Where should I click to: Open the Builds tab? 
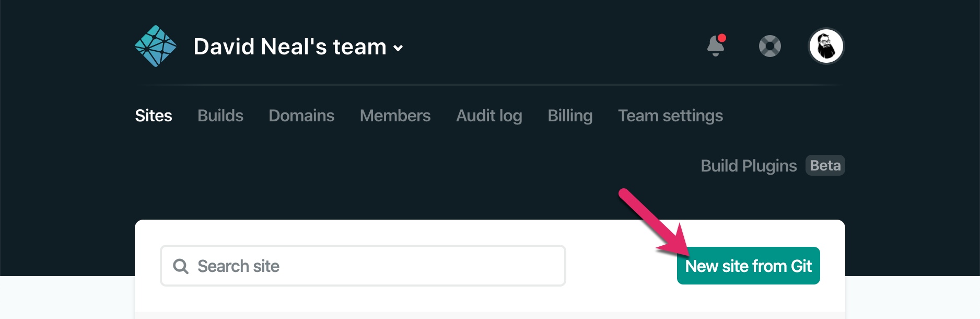tap(220, 116)
